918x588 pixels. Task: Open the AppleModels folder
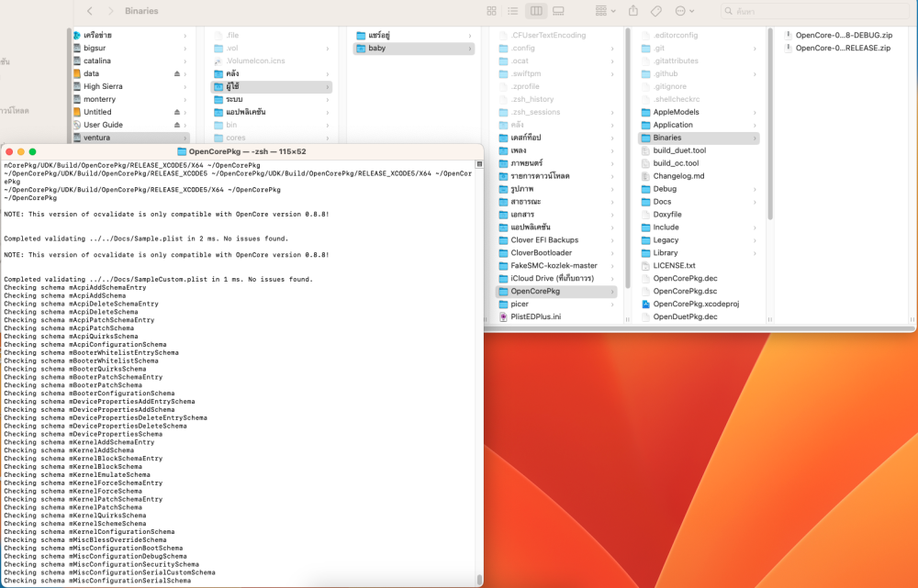coord(699,112)
